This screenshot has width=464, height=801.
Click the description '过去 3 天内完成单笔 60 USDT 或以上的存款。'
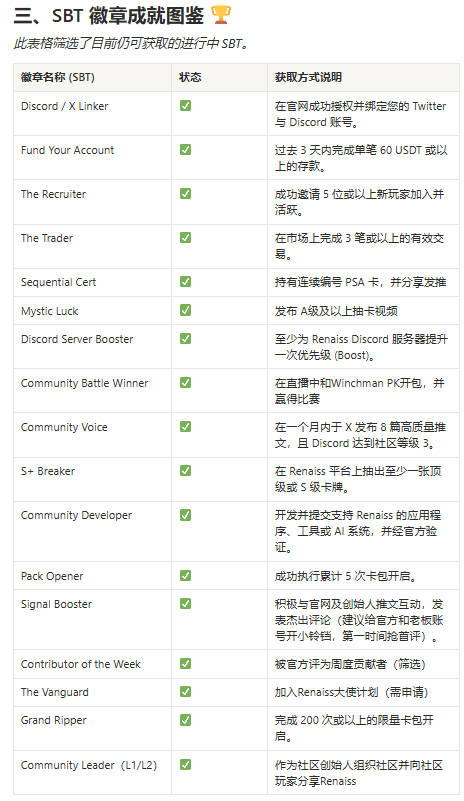point(361,158)
